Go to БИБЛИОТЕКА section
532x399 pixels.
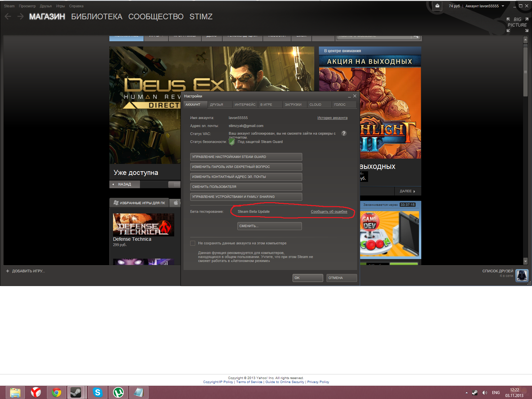(x=97, y=17)
